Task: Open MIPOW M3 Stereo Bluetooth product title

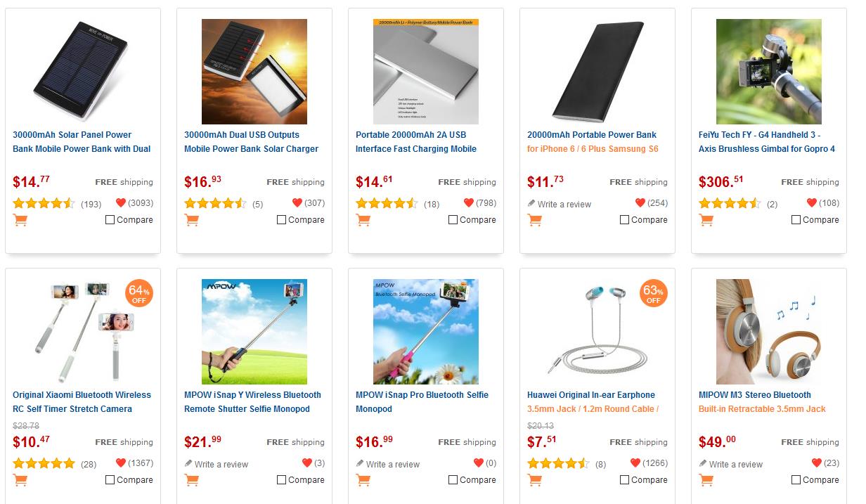Action: pyautogui.click(x=754, y=395)
